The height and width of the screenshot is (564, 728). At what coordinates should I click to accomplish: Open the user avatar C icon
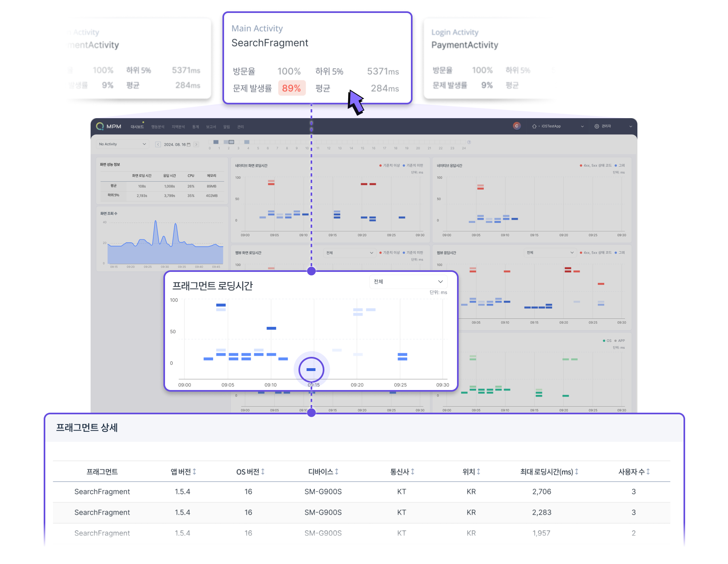pyautogui.click(x=516, y=126)
